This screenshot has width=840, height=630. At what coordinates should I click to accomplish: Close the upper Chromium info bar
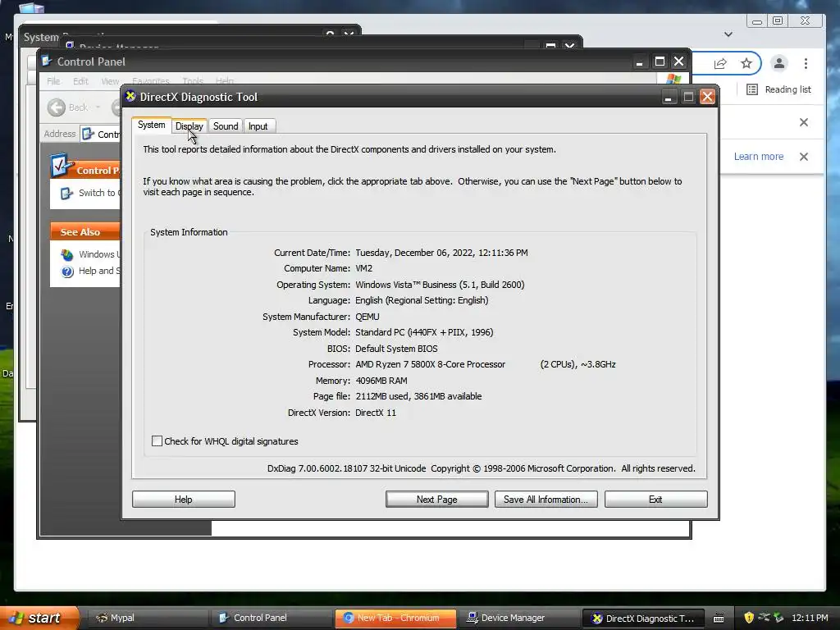pyautogui.click(x=804, y=122)
